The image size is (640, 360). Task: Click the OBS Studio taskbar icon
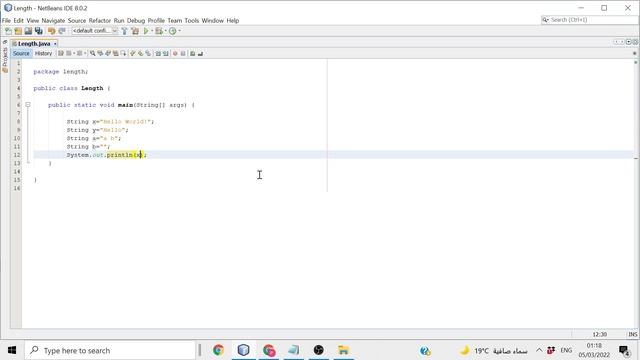[318, 350]
